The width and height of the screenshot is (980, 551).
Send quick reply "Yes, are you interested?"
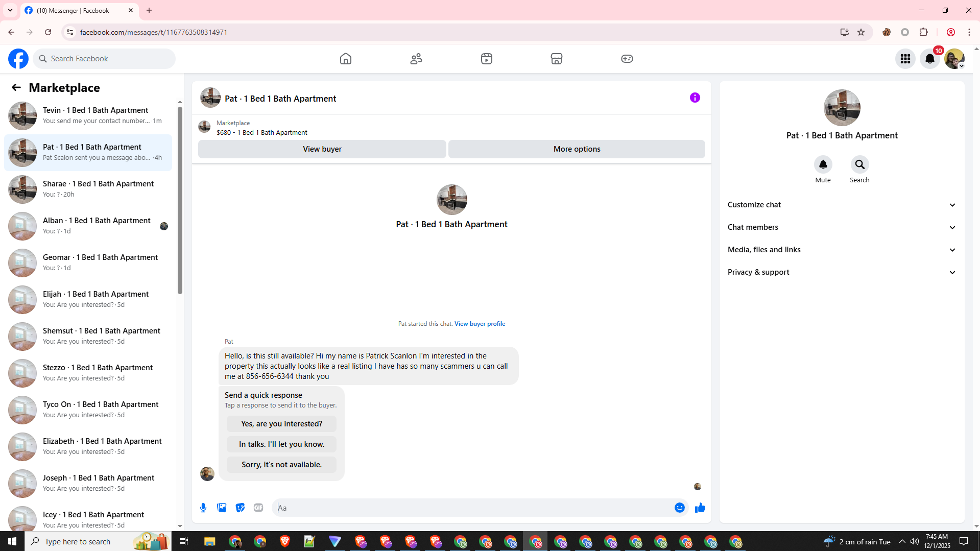coord(281,424)
